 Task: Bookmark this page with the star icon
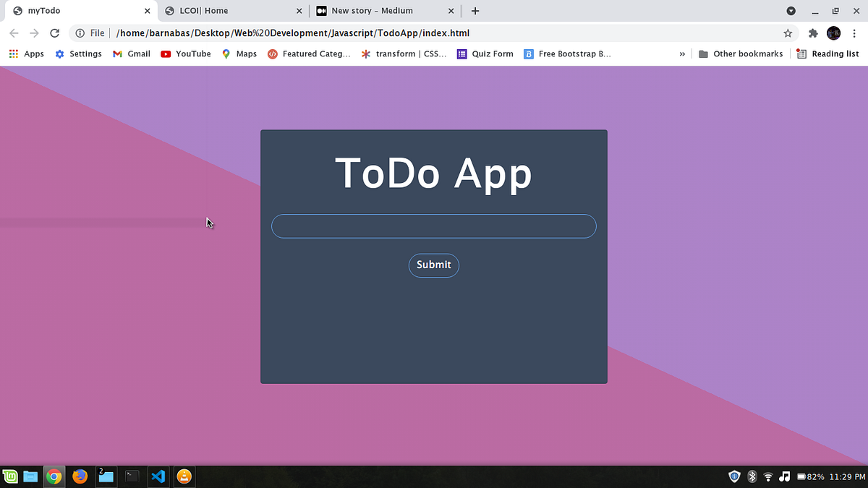click(788, 33)
